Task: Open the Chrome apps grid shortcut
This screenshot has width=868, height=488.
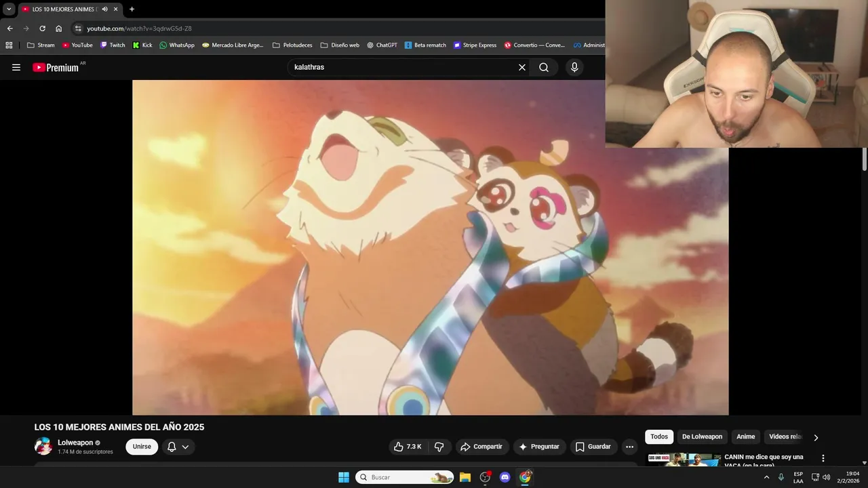Action: click(9, 45)
